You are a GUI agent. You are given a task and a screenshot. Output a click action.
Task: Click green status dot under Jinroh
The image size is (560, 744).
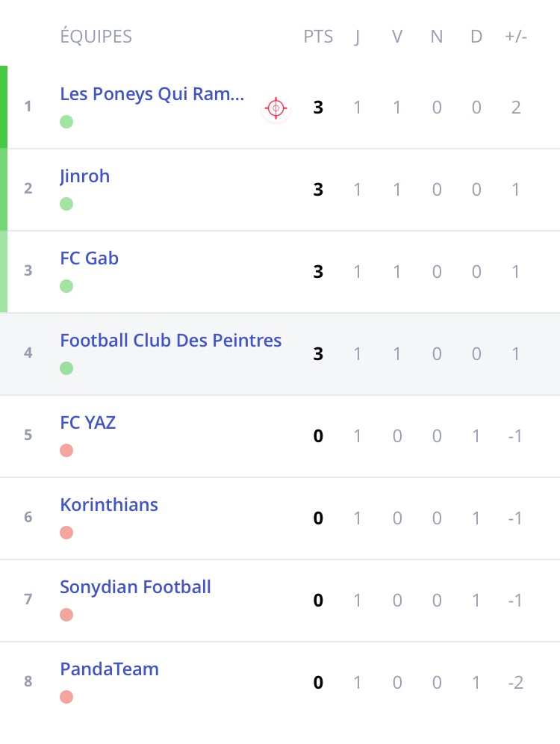pos(66,204)
